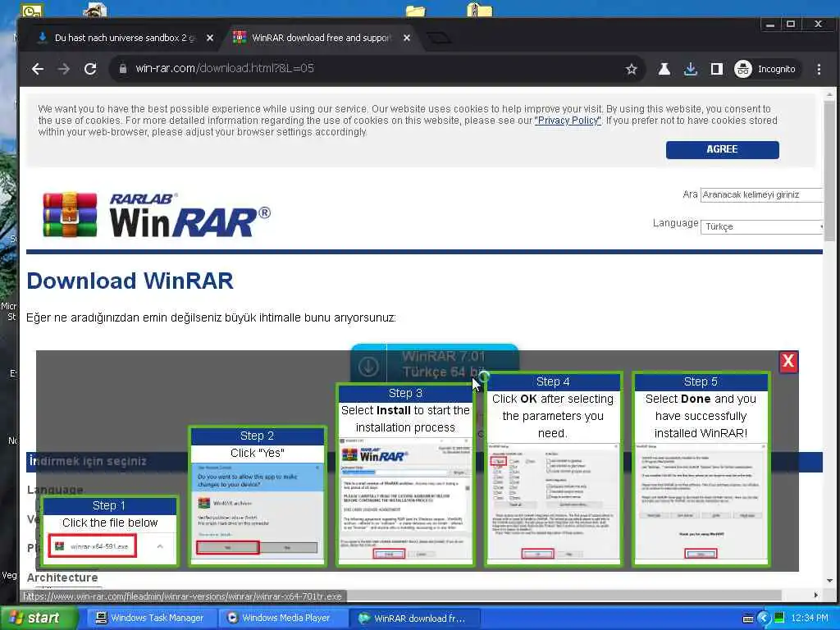Image resolution: width=840 pixels, height=630 pixels.
Task: Open a new tab with the new-tab button
Action: tap(439, 38)
